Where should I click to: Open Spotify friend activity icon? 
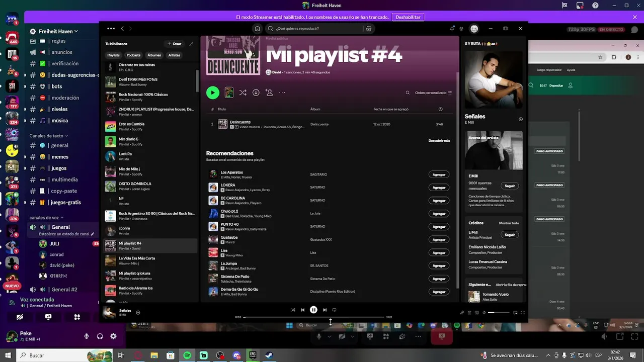(x=461, y=29)
